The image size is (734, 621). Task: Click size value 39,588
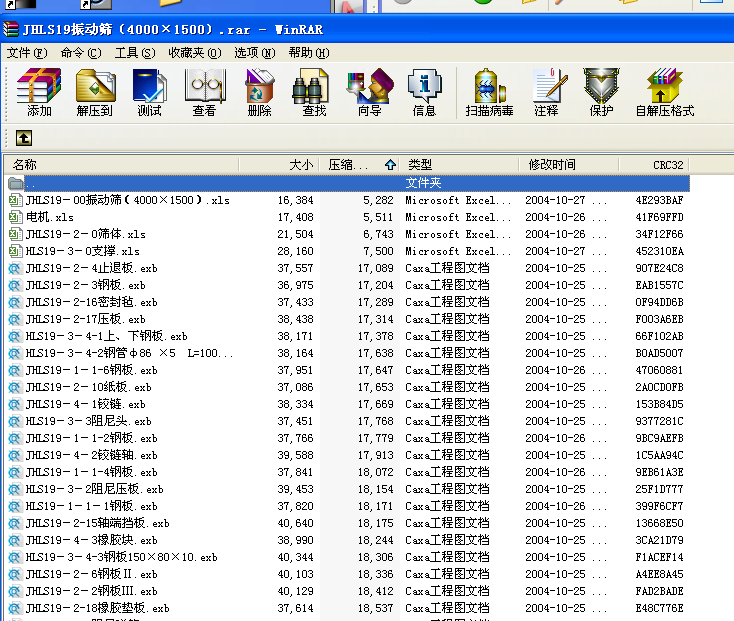[295, 455]
